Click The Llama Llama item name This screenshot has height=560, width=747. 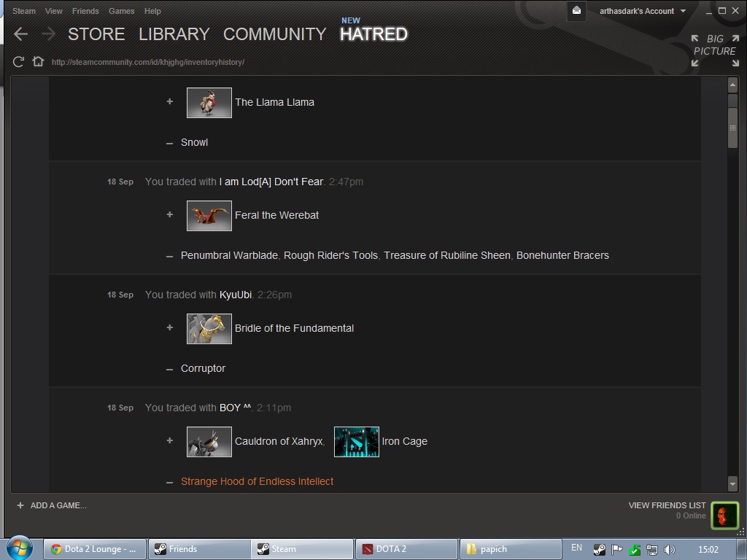(274, 102)
